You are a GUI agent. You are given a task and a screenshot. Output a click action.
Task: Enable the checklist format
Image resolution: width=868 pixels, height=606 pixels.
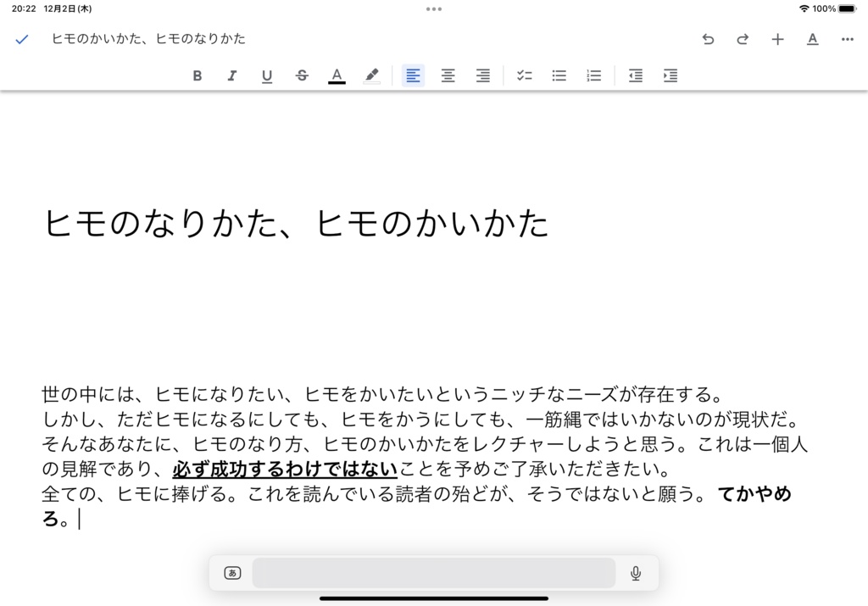[524, 75]
